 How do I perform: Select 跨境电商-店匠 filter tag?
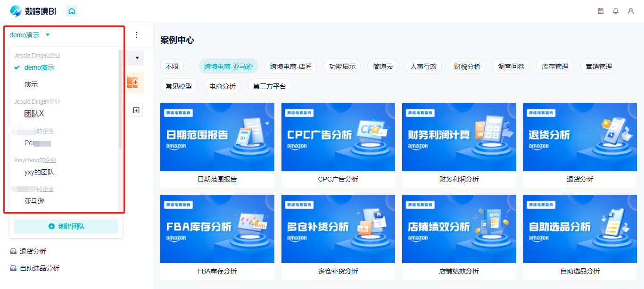pos(291,66)
